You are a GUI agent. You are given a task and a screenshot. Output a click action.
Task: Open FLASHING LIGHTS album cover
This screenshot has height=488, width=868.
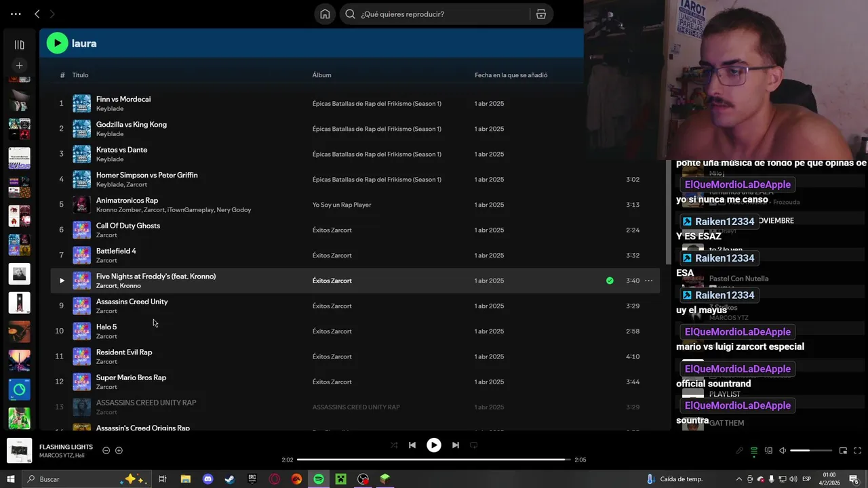coord(19,451)
